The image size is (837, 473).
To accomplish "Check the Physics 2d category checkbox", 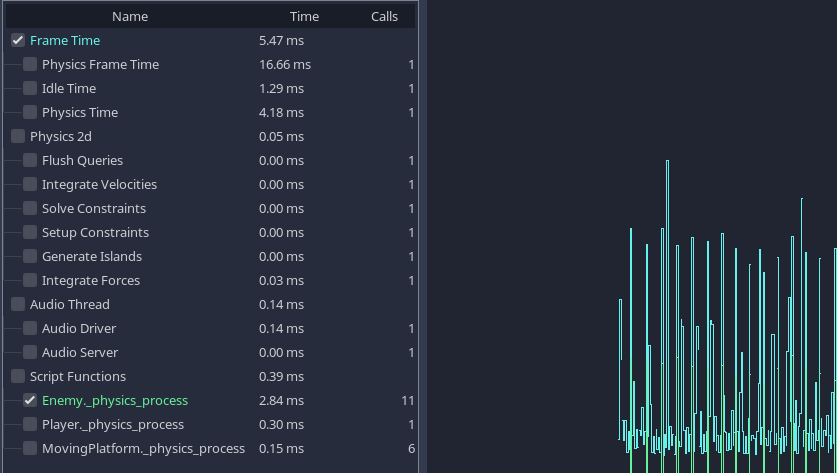I will coord(18,137).
